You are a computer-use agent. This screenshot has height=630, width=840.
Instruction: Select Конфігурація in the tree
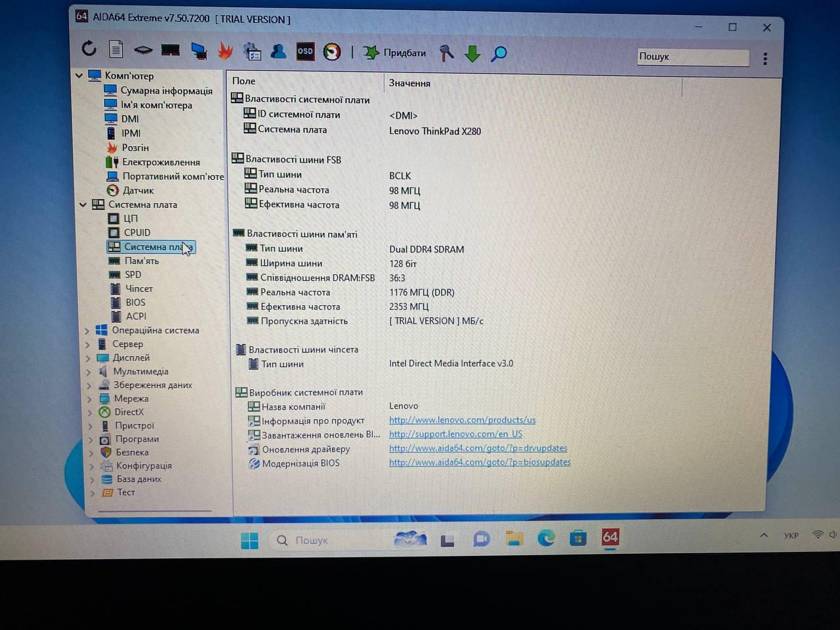pyautogui.click(x=144, y=466)
